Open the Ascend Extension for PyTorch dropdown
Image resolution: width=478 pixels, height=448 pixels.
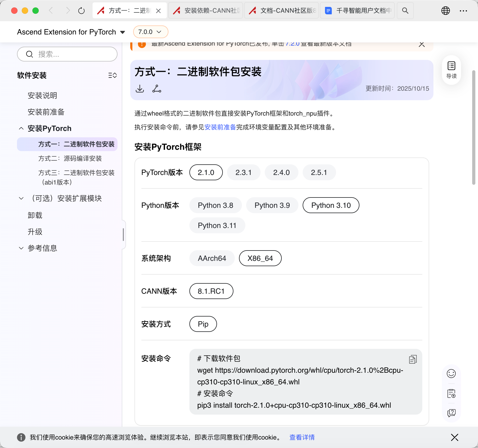pos(71,32)
